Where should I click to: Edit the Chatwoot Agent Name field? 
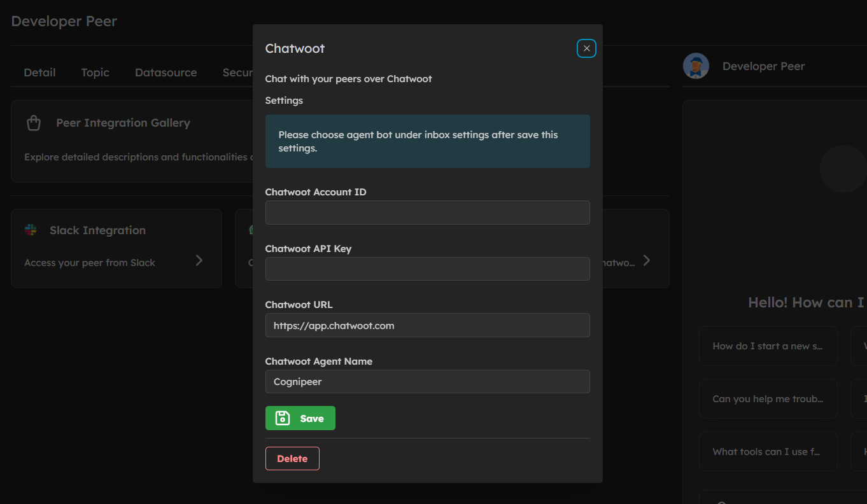pos(427,382)
